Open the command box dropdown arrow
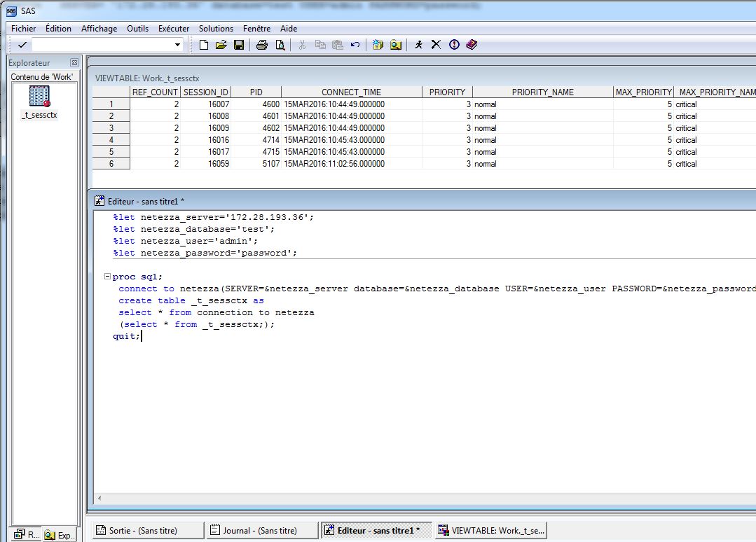 point(177,45)
